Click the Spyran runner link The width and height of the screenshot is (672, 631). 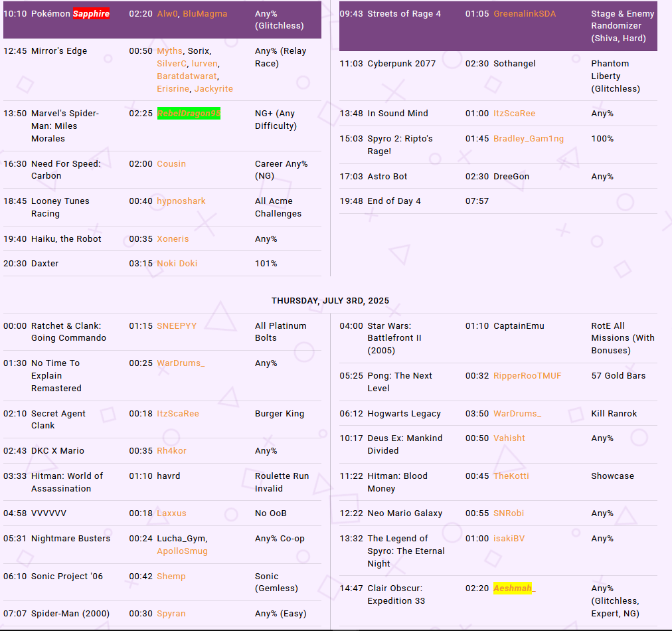coord(171,614)
